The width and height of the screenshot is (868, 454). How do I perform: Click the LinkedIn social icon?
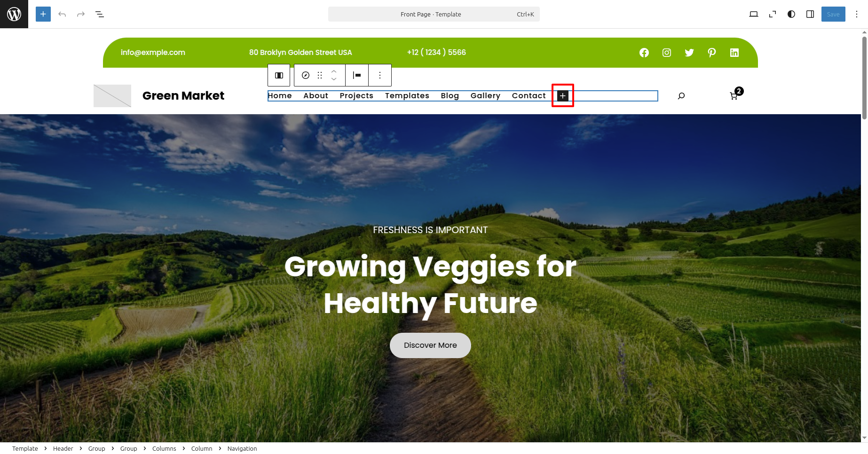click(x=734, y=53)
